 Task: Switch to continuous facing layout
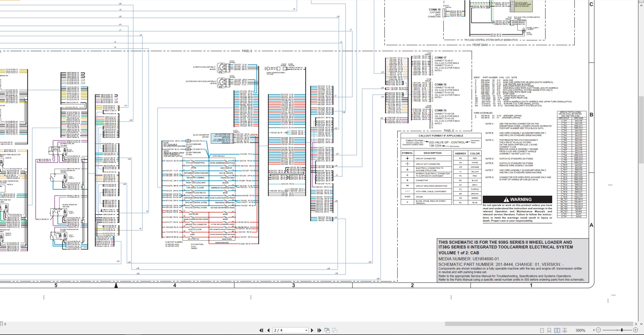(x=565, y=330)
